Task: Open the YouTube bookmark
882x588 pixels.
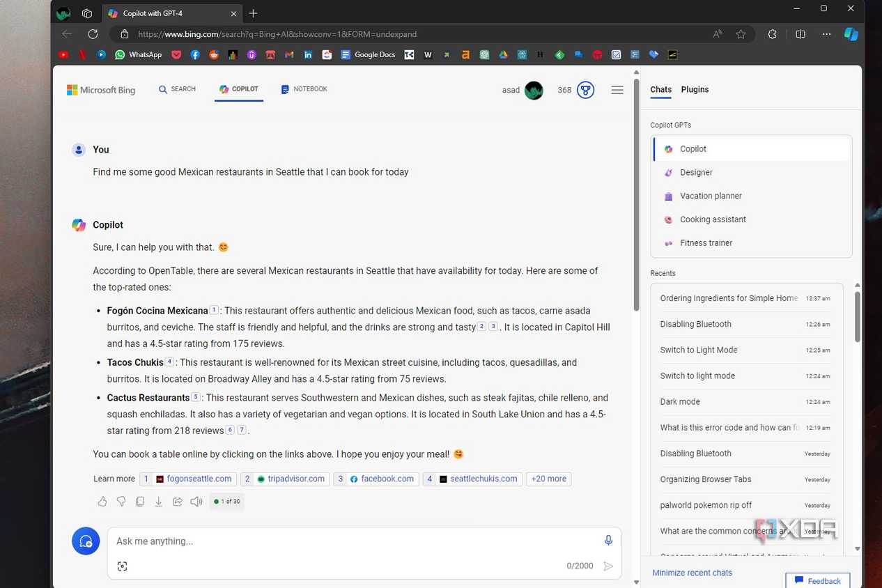Action: [x=63, y=54]
